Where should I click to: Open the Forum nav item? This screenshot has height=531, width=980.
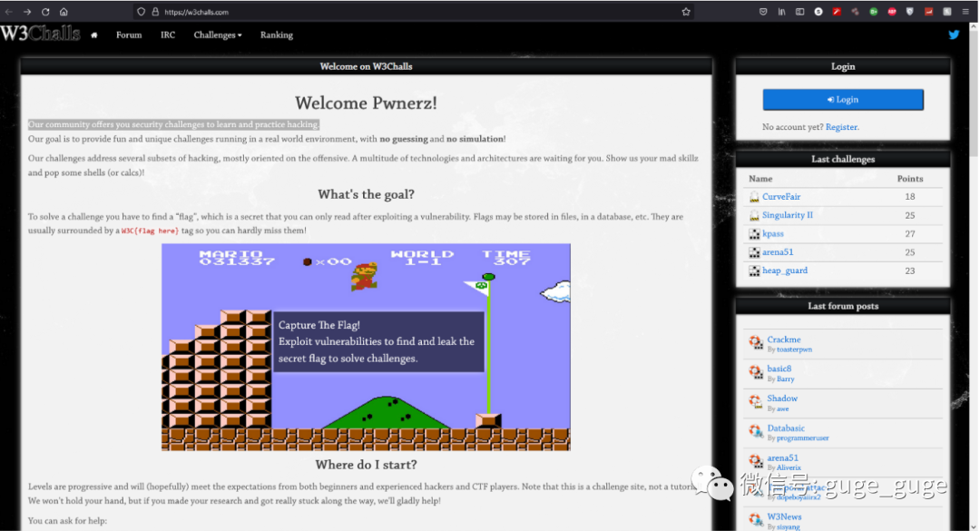[129, 35]
